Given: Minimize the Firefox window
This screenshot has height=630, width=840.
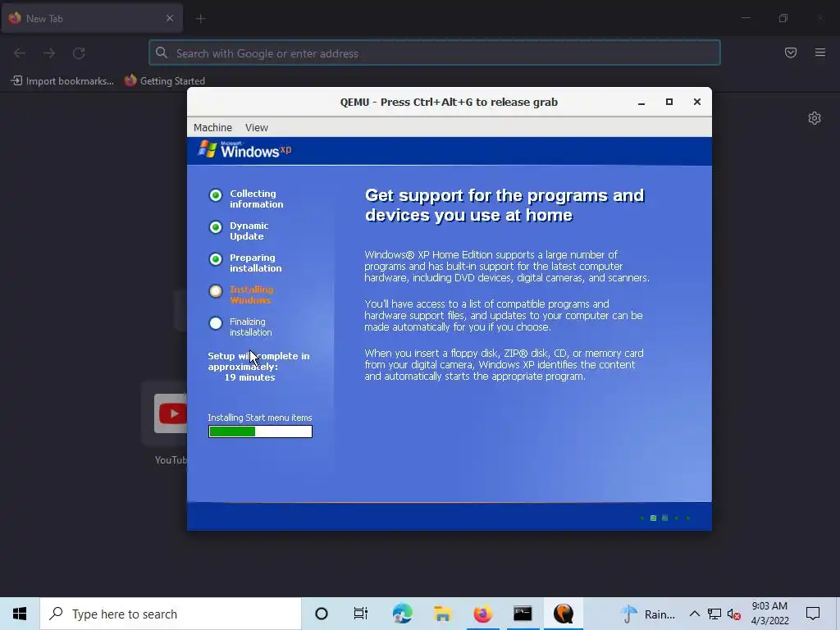Looking at the screenshot, I should click(x=746, y=18).
